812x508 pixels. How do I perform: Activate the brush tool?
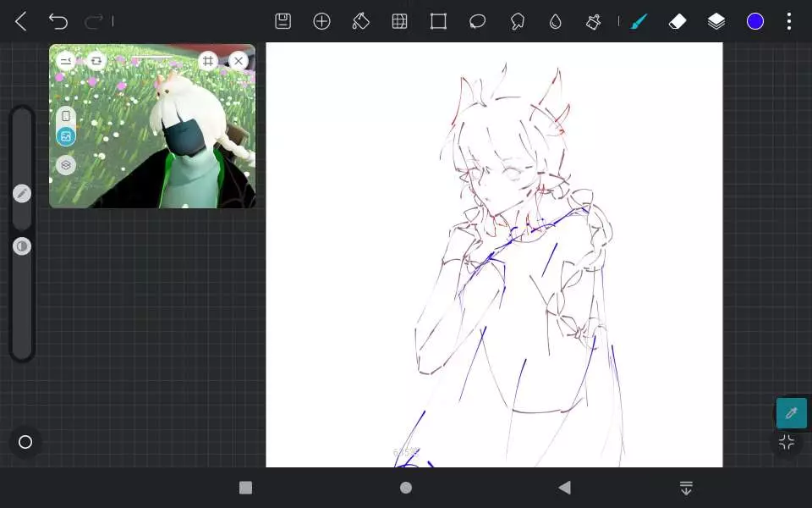tap(639, 21)
